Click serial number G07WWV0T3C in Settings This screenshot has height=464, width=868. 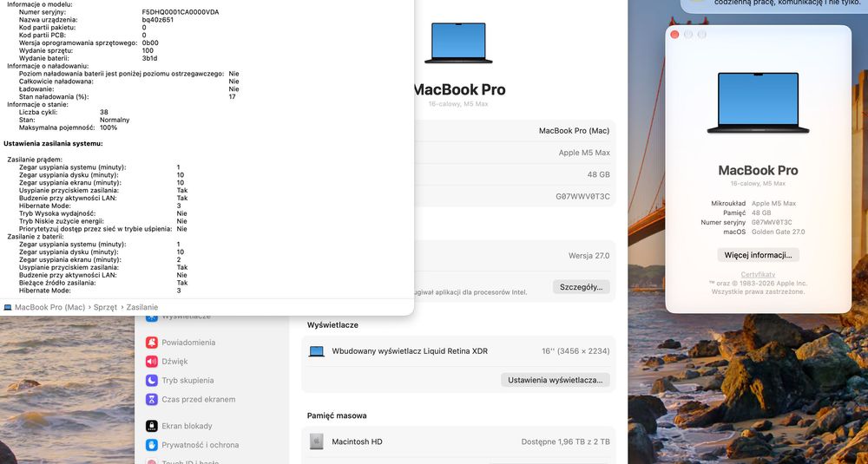click(x=583, y=196)
